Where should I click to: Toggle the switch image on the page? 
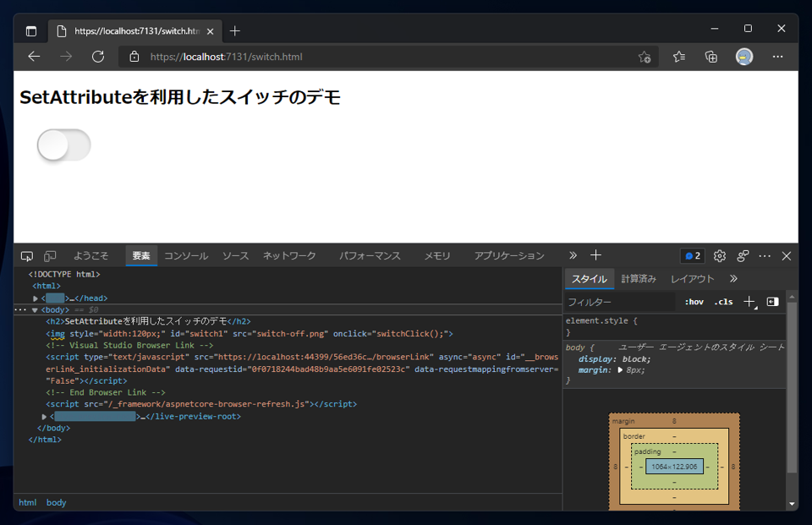point(64,145)
